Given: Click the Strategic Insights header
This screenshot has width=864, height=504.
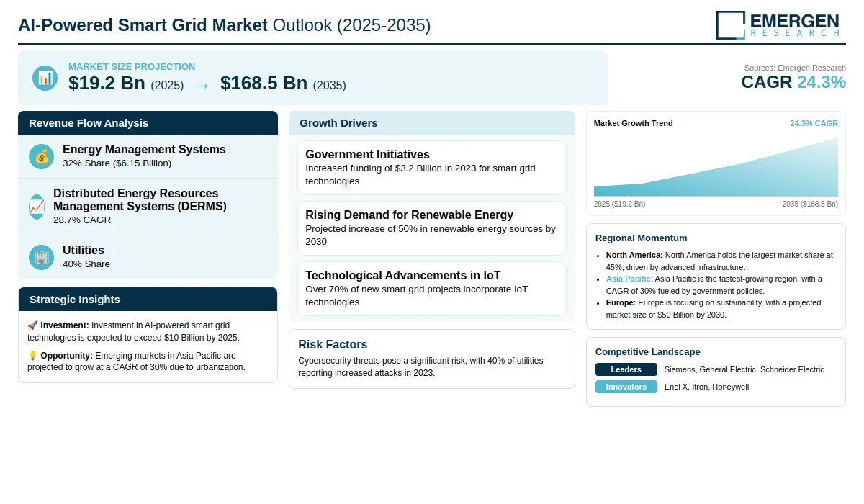Looking at the screenshot, I should point(148,300).
